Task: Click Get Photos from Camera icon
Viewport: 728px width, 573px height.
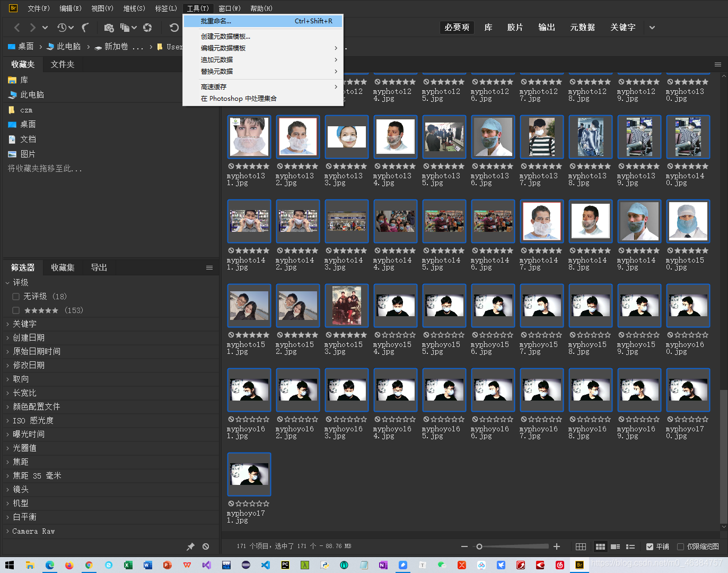Action: [x=109, y=28]
